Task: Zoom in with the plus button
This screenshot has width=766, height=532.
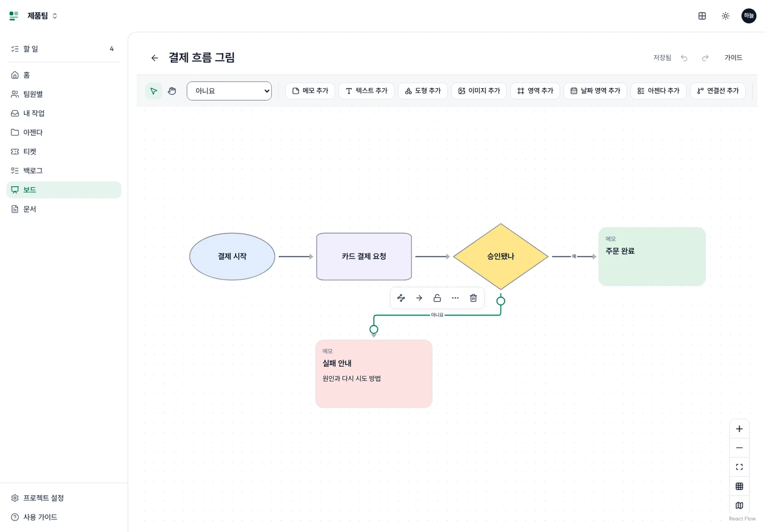Action: [739, 429]
